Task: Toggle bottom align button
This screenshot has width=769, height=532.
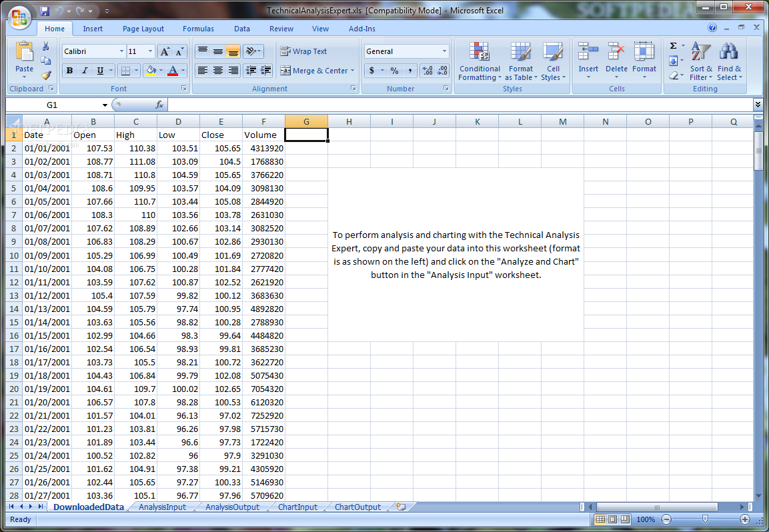Action: coord(233,51)
